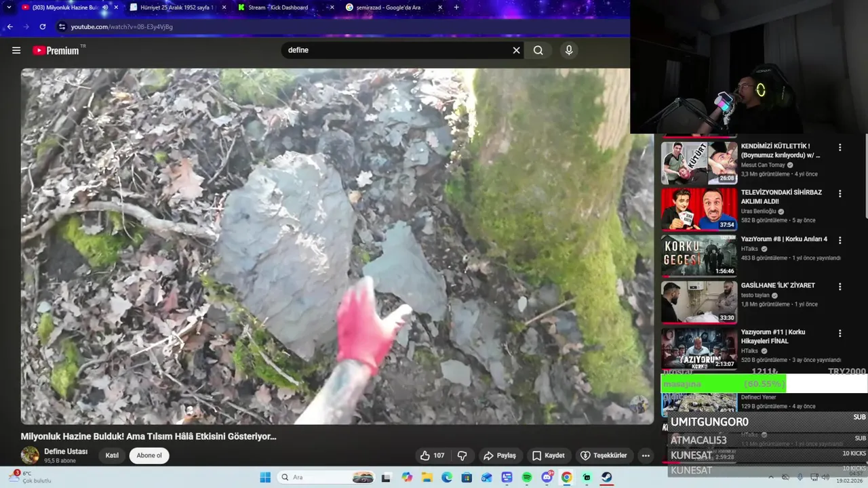Open 'KENDİMİZİ KÜTLETTİK !' video title
This screenshot has height=488, width=868.
click(x=780, y=150)
